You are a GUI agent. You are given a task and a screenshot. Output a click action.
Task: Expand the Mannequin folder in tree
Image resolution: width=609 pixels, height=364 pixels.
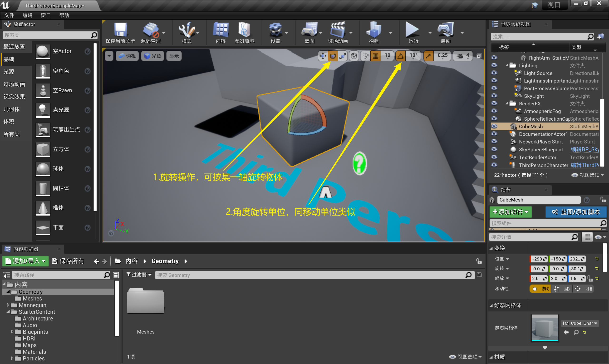(x=8, y=305)
